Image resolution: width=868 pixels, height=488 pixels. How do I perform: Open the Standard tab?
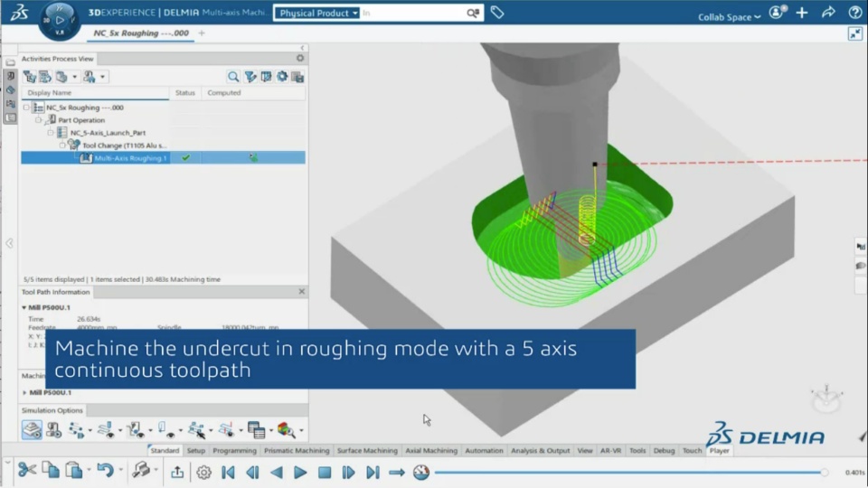165,450
